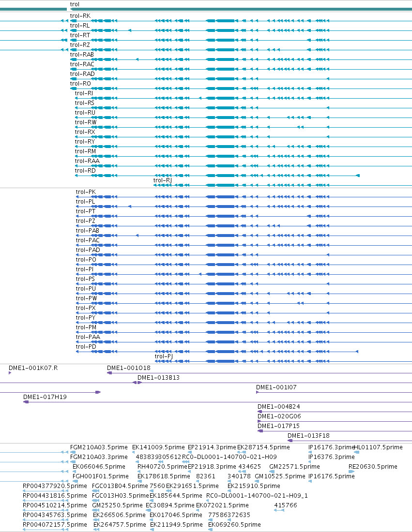This screenshot has height=532, width=412.
Task: Select cDNA label EK215910.5prime
Action: tap(254, 486)
